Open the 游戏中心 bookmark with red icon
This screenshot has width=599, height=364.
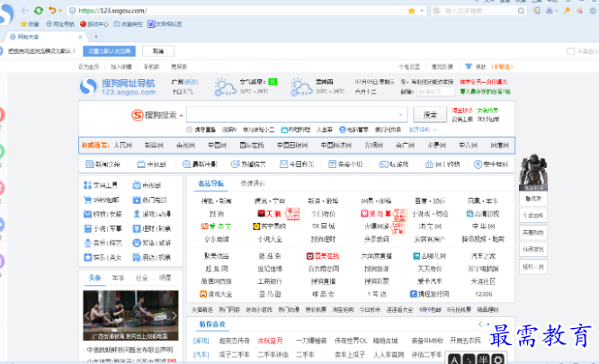(94, 24)
